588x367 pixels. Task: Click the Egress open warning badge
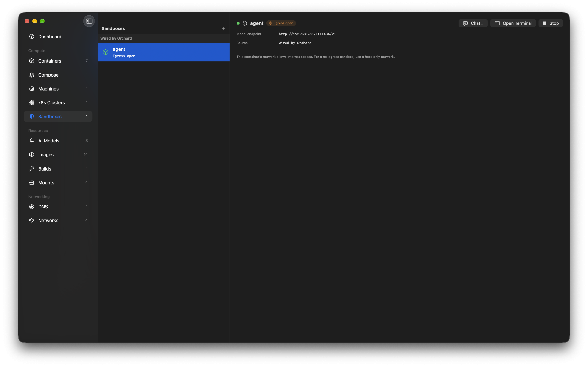coord(281,23)
